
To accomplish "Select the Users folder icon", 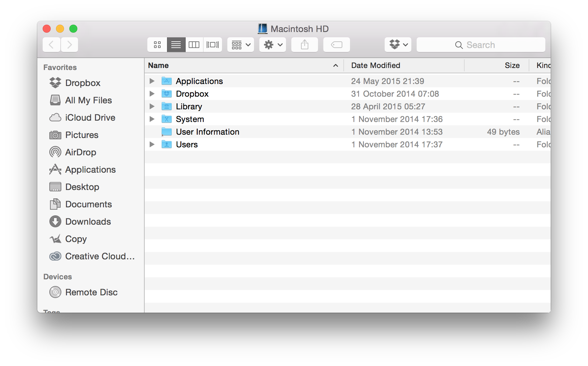I will (x=167, y=144).
